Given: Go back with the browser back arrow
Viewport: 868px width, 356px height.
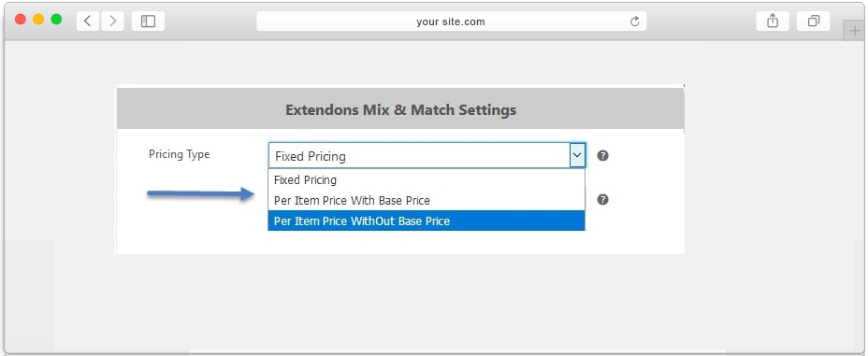Looking at the screenshot, I should [x=88, y=21].
